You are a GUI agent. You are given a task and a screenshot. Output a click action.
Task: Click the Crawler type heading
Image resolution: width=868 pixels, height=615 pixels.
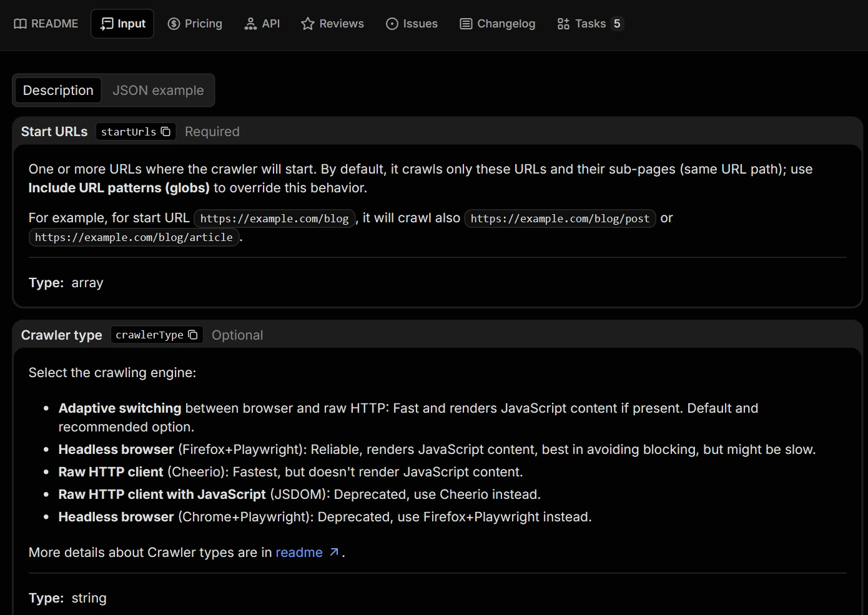coord(62,335)
